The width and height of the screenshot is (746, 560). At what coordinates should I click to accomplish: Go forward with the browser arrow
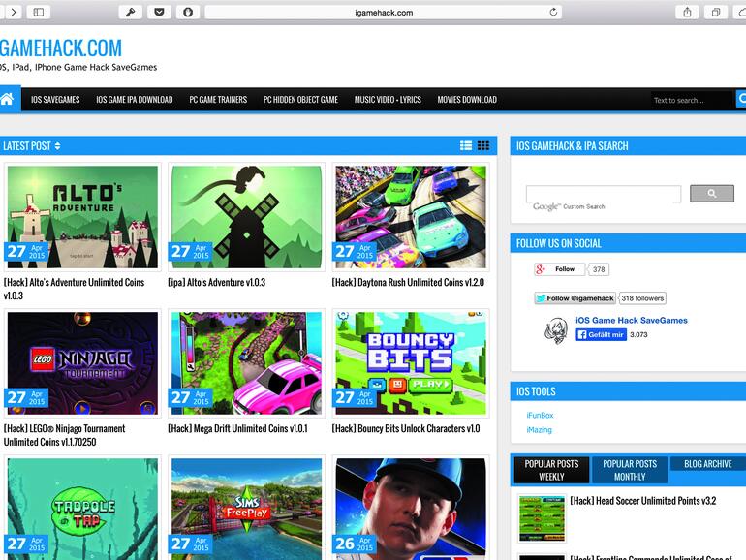pyautogui.click(x=13, y=12)
